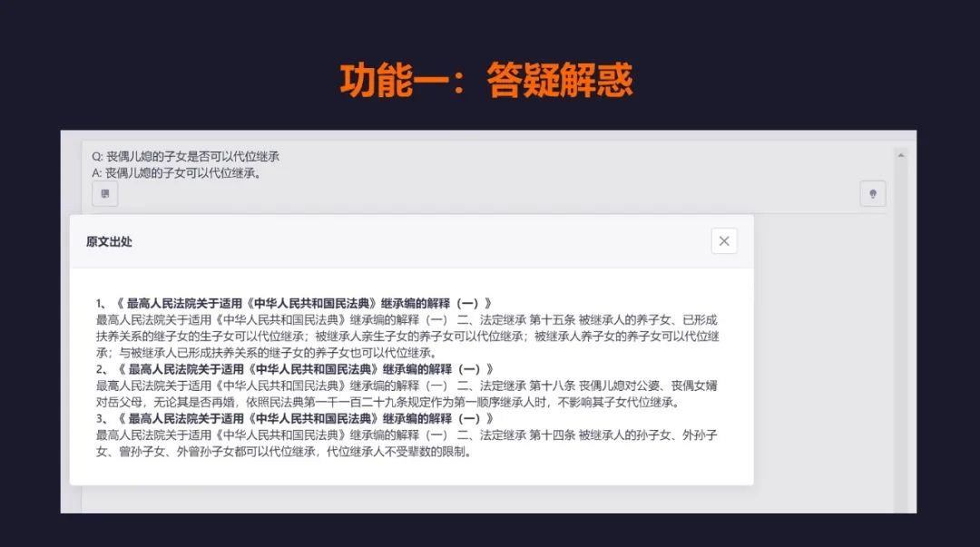The image size is (980, 547).
Task: Click the blank chat area below the dialog
Action: coord(487,500)
